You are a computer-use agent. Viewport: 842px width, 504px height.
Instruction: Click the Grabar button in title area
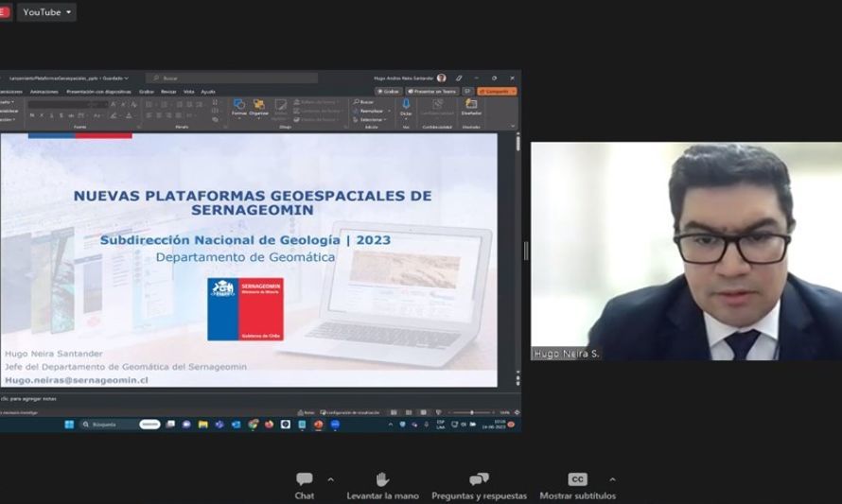coord(388,91)
